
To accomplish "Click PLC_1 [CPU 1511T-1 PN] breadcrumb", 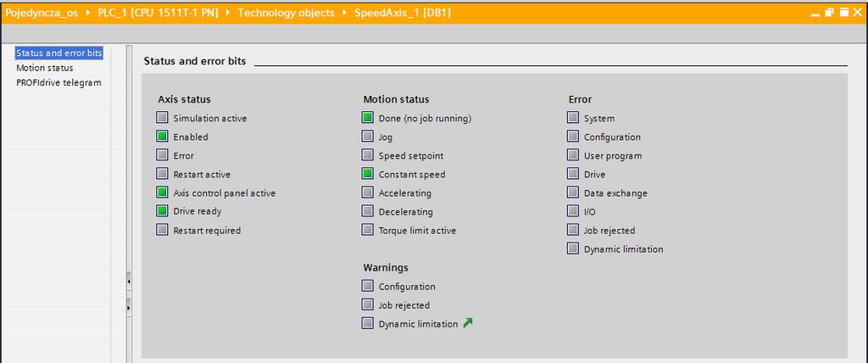I will pos(158,13).
